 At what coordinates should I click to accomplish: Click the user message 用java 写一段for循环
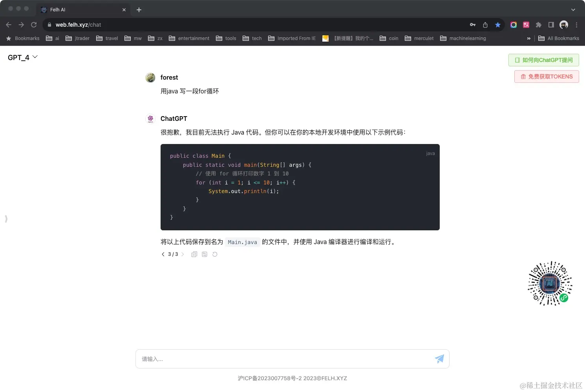tap(190, 91)
